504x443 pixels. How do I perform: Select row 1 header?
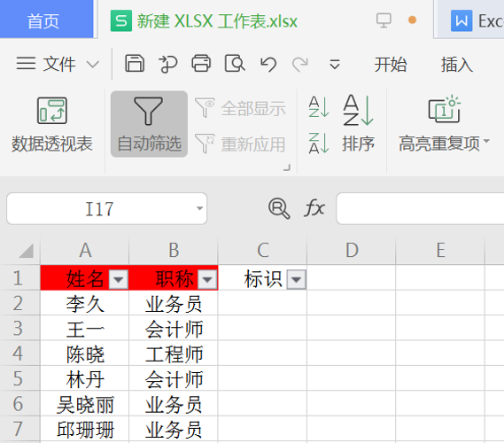tap(19, 277)
